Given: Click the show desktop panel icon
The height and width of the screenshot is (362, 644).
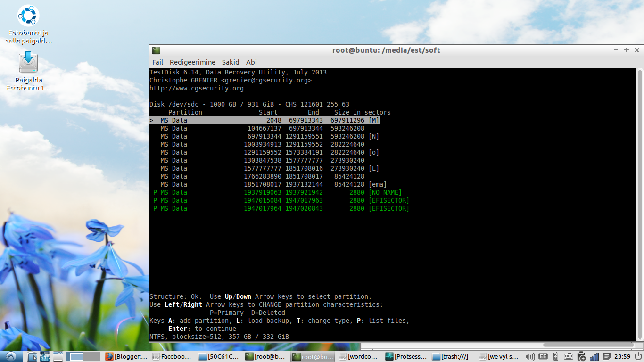Looking at the screenshot, I should tap(58, 356).
